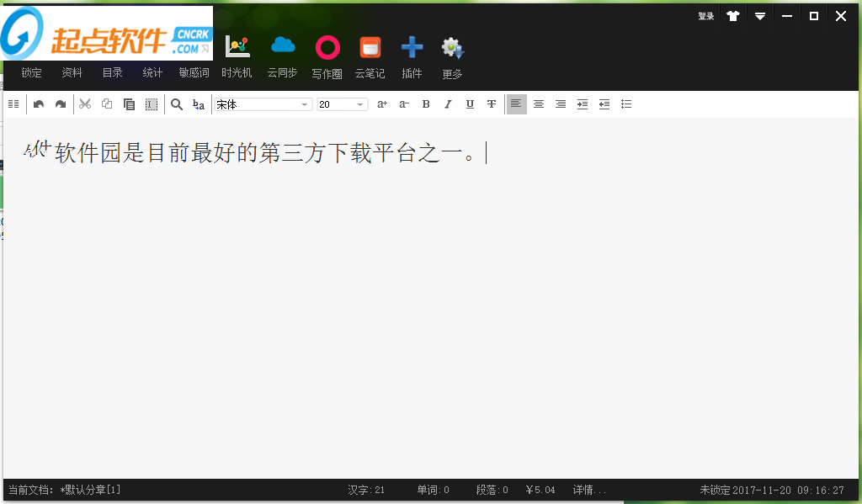Click the 登录 login button

coord(705,16)
